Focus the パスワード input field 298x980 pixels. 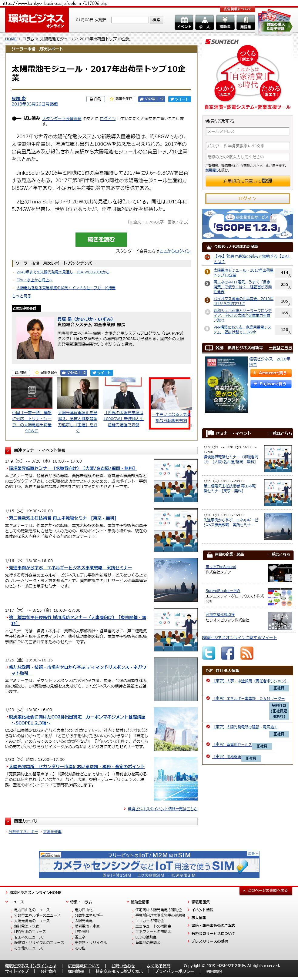247,146
